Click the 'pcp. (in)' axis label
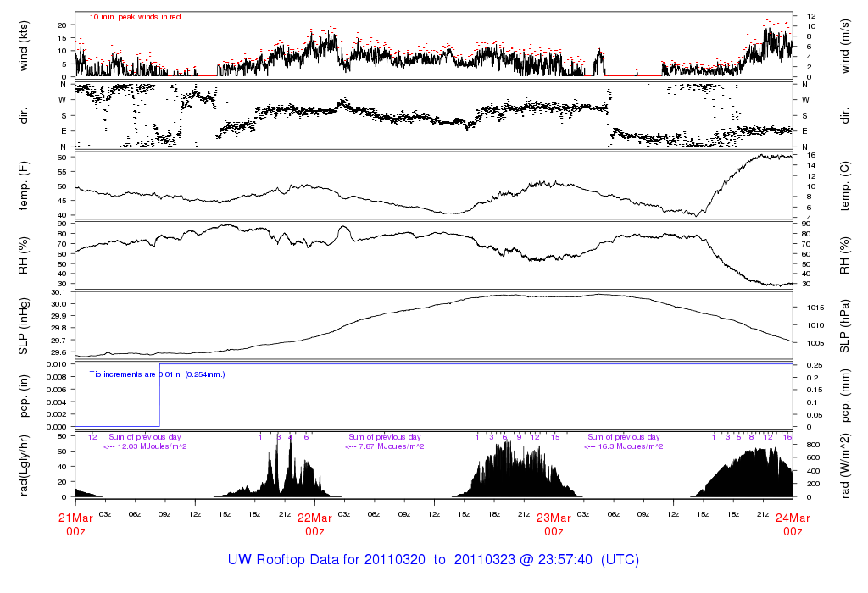Image resolution: width=868 pixels, height=593 pixels. 24,396
